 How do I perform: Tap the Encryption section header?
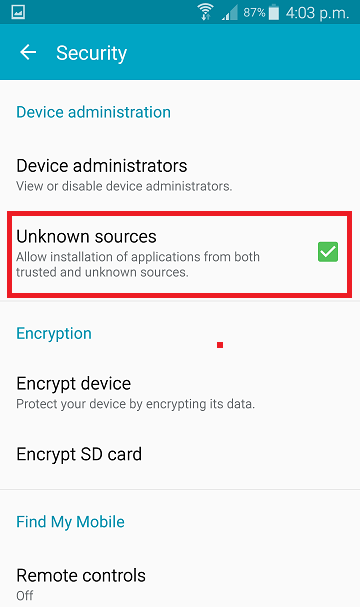54,334
